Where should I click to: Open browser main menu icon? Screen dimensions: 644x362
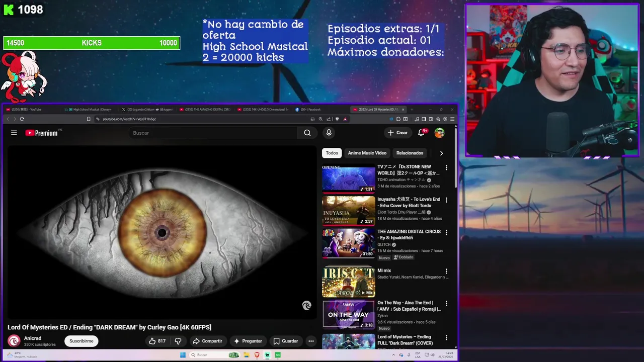[x=452, y=119]
